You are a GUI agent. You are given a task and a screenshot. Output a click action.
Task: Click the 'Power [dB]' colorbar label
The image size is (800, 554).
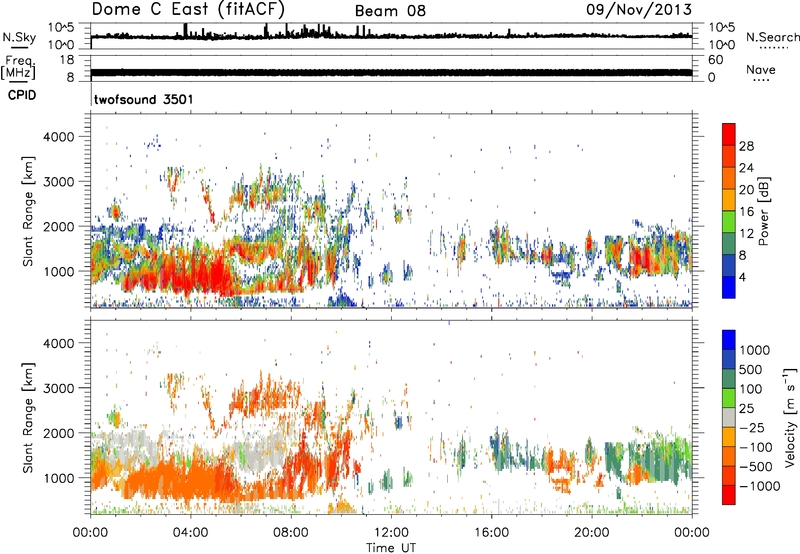[x=763, y=211]
